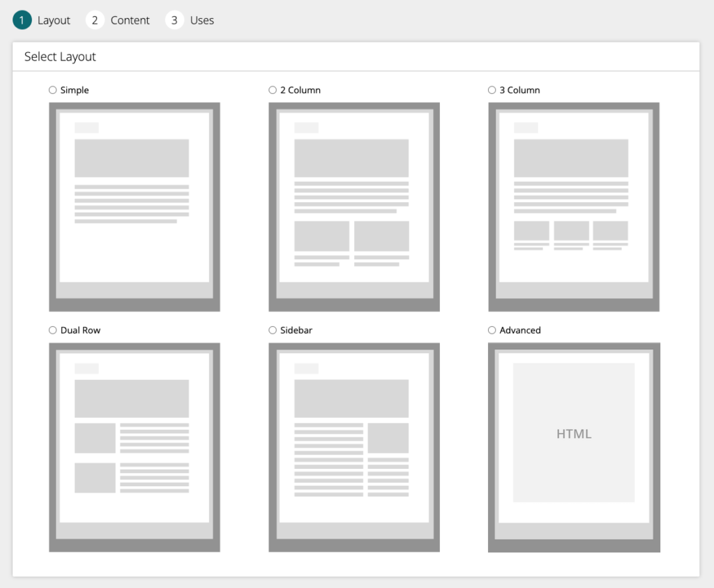Click the Simple layout preview thumbnail
This screenshot has width=714, height=588.
[x=135, y=207]
